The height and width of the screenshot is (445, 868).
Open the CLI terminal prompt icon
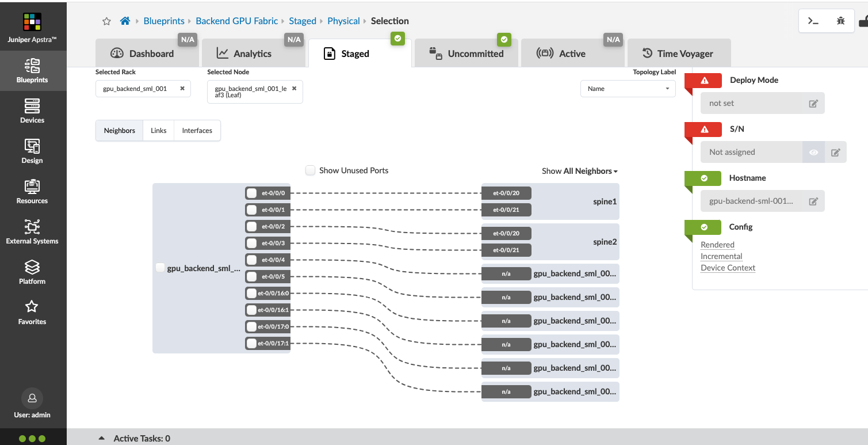(813, 21)
